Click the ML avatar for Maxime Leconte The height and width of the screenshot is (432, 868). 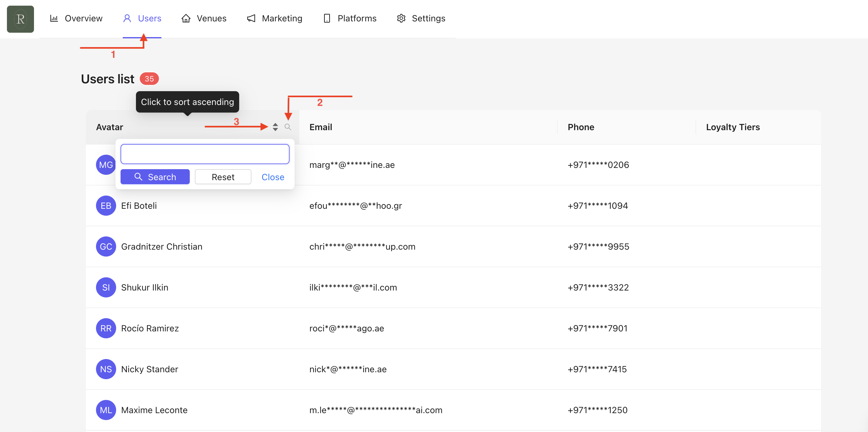click(x=106, y=410)
